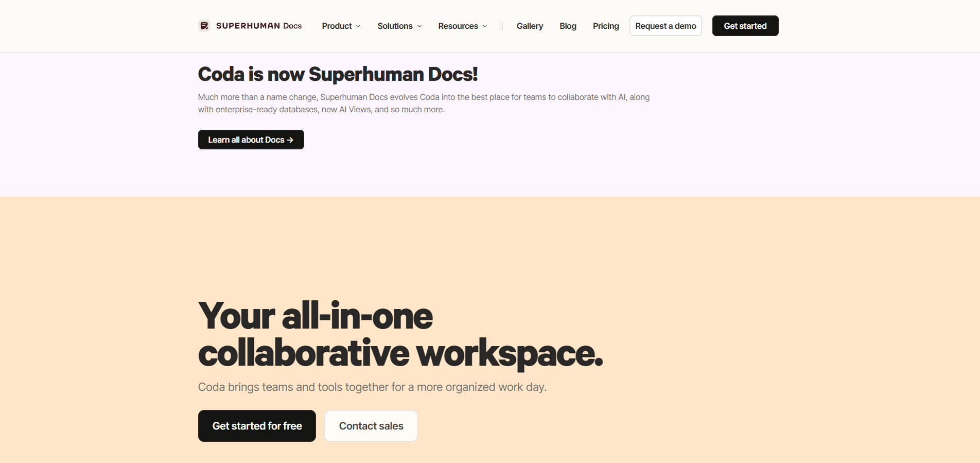Click the 'Coda brings teams and tools together' subtitle
Image resolution: width=980 pixels, height=463 pixels.
click(x=372, y=387)
